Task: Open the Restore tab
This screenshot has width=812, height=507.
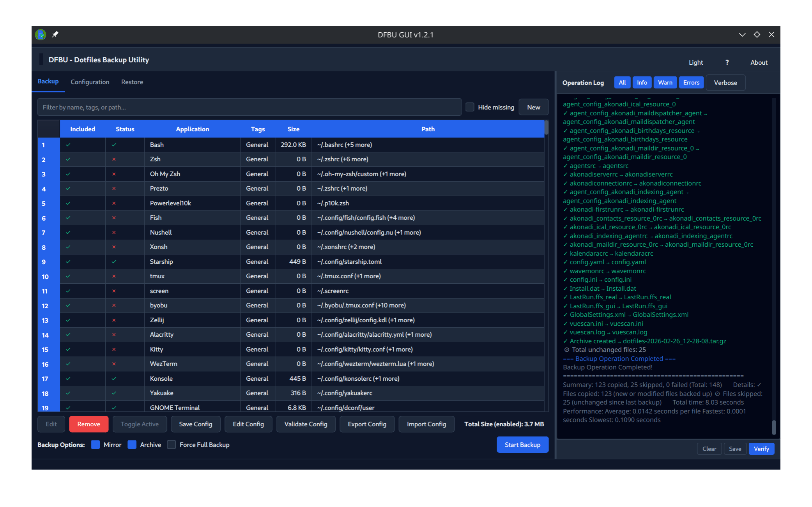Action: coord(132,82)
